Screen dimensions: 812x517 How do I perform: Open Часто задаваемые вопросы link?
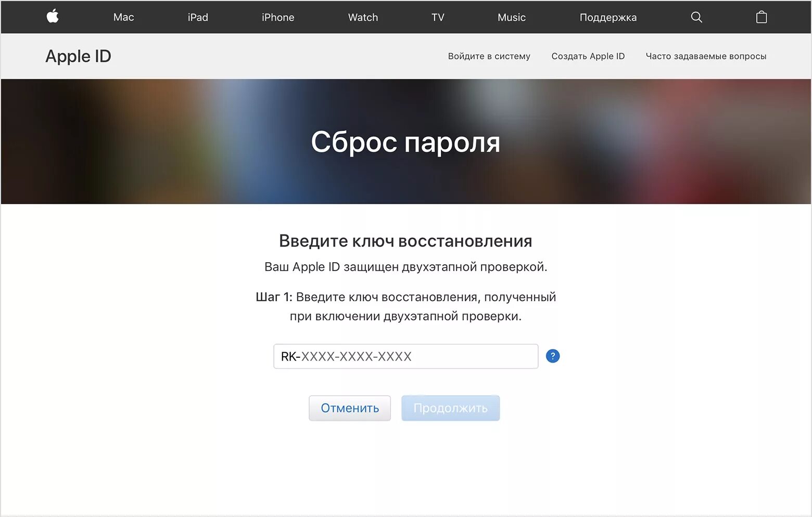click(706, 56)
